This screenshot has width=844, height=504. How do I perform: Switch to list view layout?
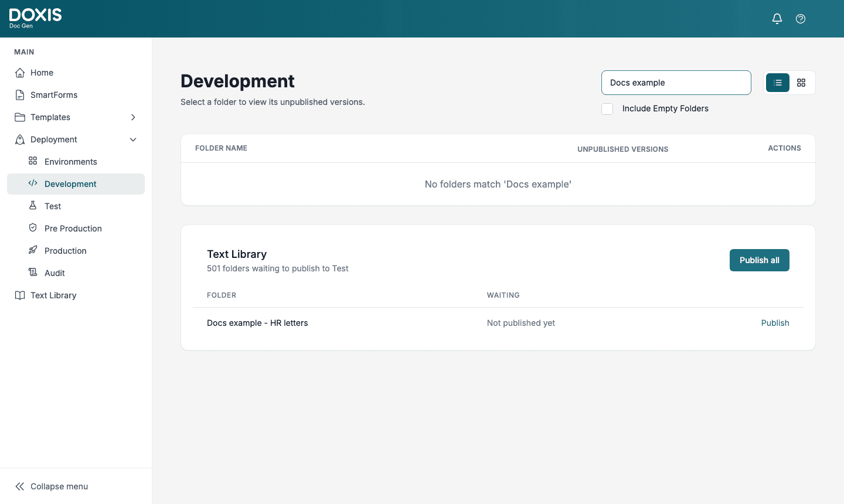[x=778, y=83]
